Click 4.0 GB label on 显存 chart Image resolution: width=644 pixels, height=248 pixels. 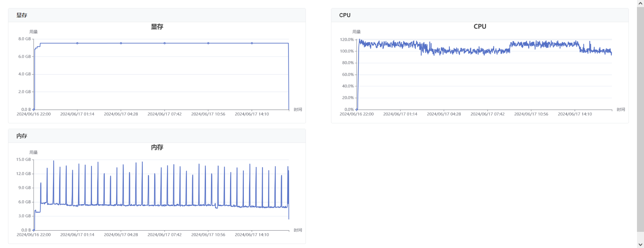click(x=24, y=74)
